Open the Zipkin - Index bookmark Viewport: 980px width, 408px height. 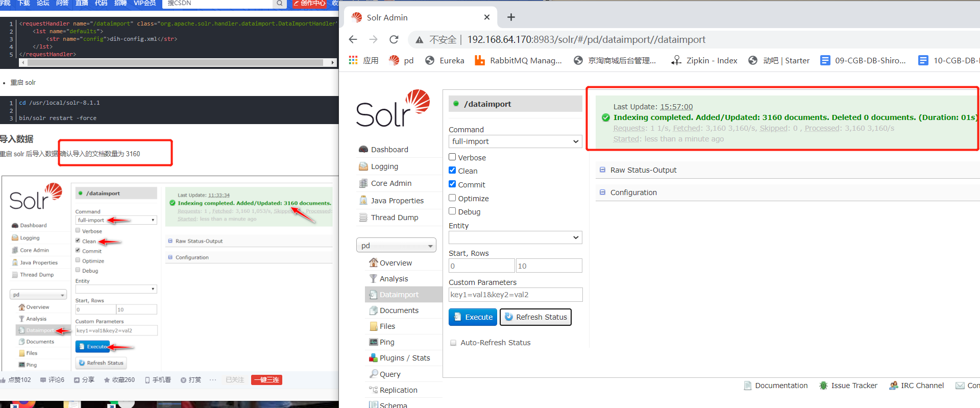[x=704, y=60]
